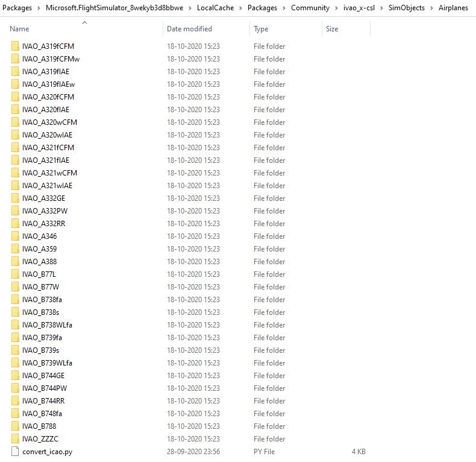The width and height of the screenshot is (476, 462).
Task: Click the Airplanes breadcrumb segment
Action: [x=453, y=8]
